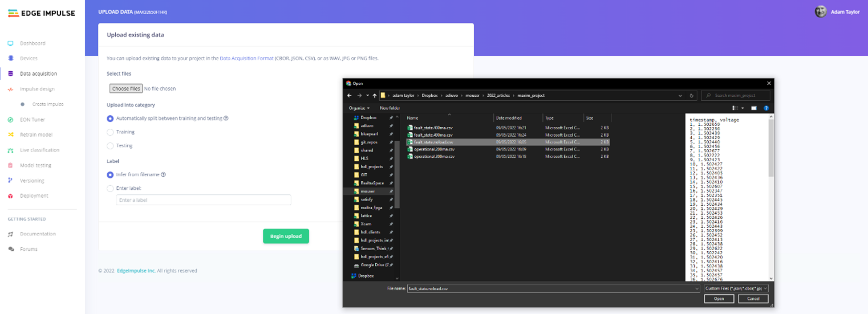Open Model testing in the sidebar

(x=35, y=165)
